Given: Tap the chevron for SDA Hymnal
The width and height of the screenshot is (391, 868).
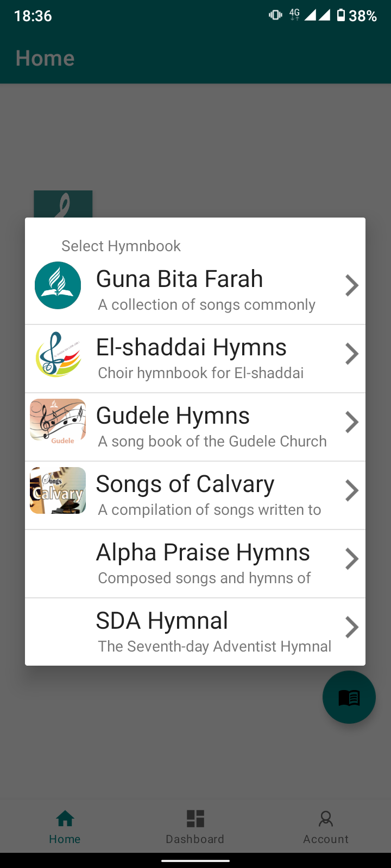Looking at the screenshot, I should click(x=352, y=627).
